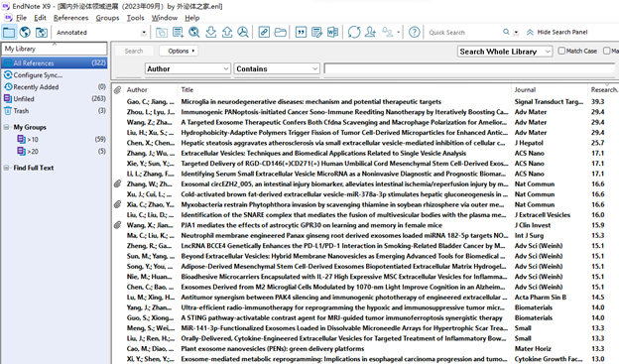Click the New Reference toolbar icon
619x364 pixels.
coord(178,32)
